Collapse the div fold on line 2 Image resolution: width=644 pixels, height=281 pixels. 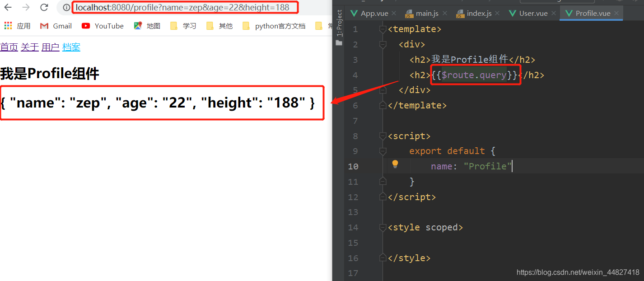point(383,44)
